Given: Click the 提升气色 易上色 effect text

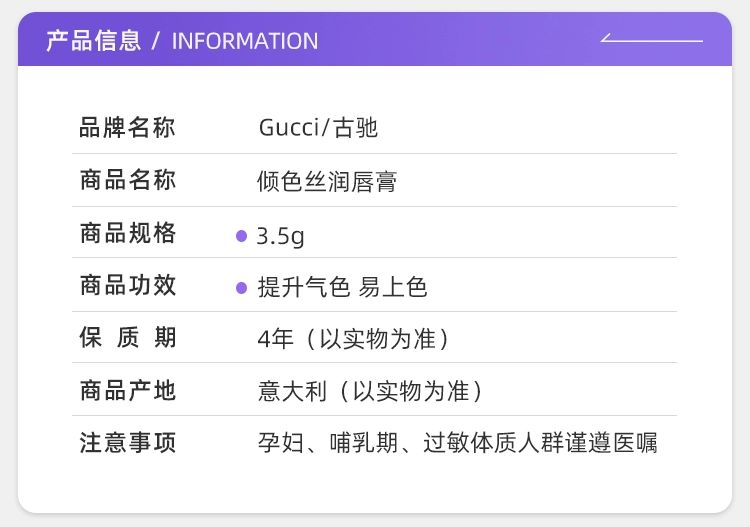Looking at the screenshot, I should pos(342,288).
